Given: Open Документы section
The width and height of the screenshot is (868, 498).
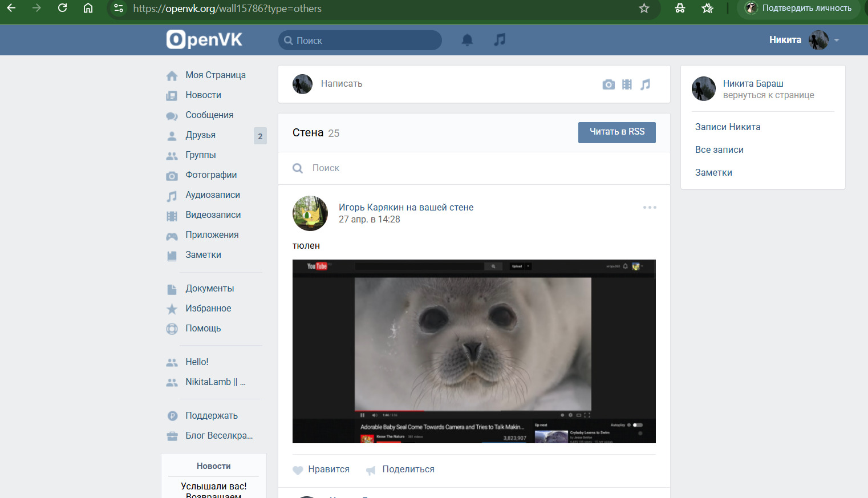Looking at the screenshot, I should 210,288.
